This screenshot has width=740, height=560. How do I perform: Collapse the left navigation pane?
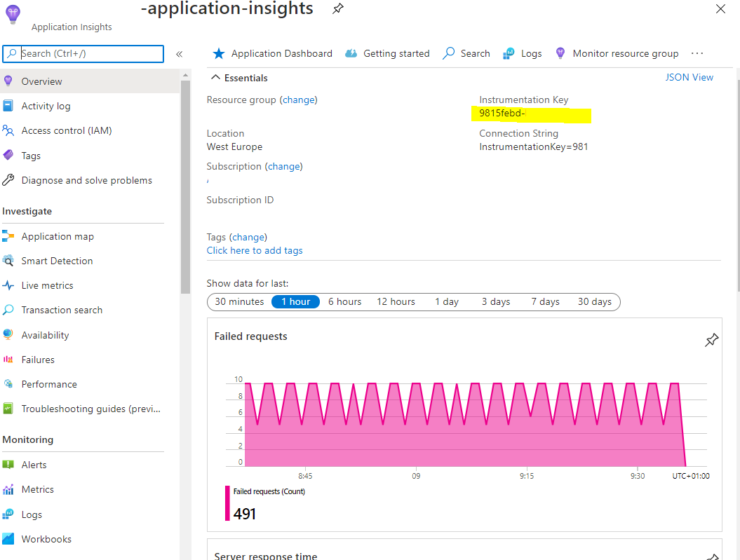[180, 53]
